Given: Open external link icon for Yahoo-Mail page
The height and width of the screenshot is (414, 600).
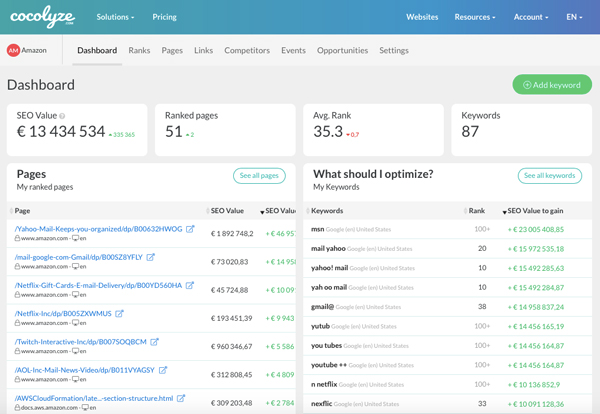Looking at the screenshot, I should point(190,229).
